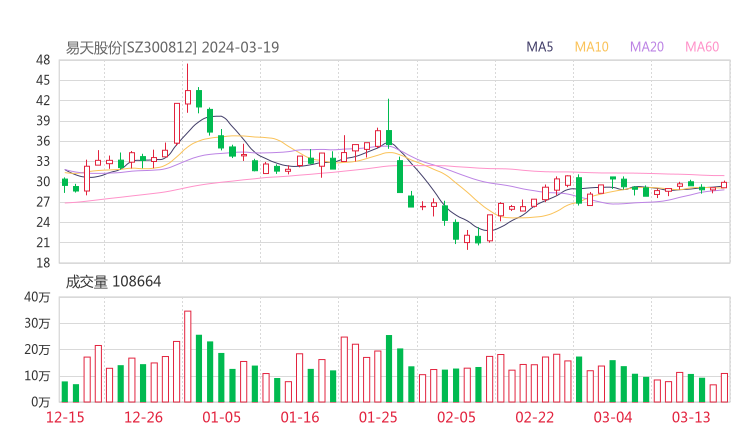Click the 30 price axis label
This screenshot has width=740, height=440.
[43, 182]
